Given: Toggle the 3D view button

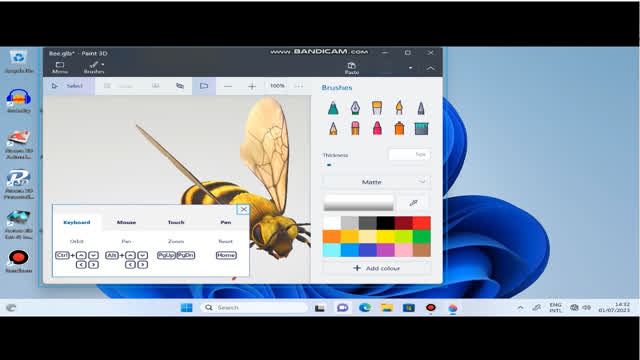Looking at the screenshot, I should pos(204,86).
